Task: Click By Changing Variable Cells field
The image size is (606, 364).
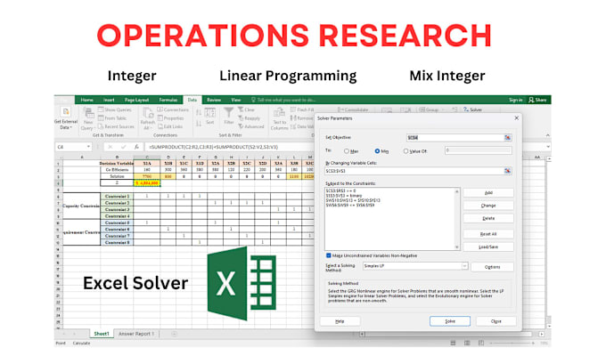Action: pyautogui.click(x=414, y=171)
